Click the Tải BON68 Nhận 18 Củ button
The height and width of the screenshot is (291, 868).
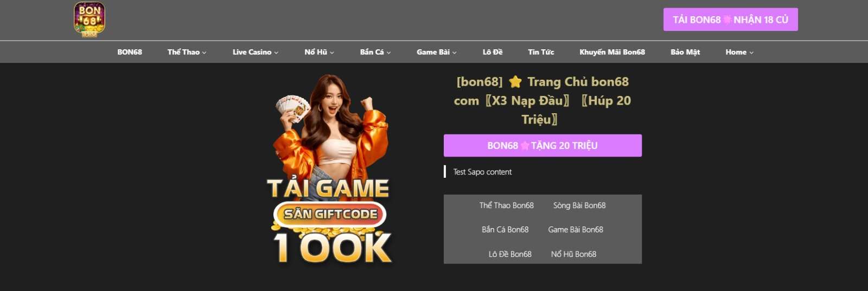[730, 20]
